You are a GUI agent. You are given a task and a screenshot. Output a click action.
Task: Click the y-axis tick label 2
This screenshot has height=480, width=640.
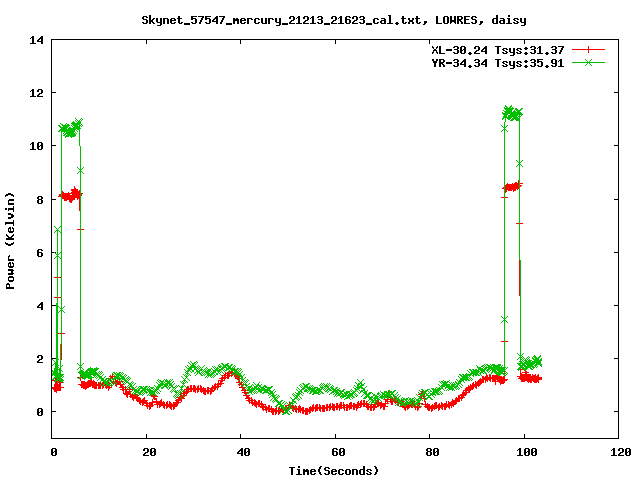(40, 359)
